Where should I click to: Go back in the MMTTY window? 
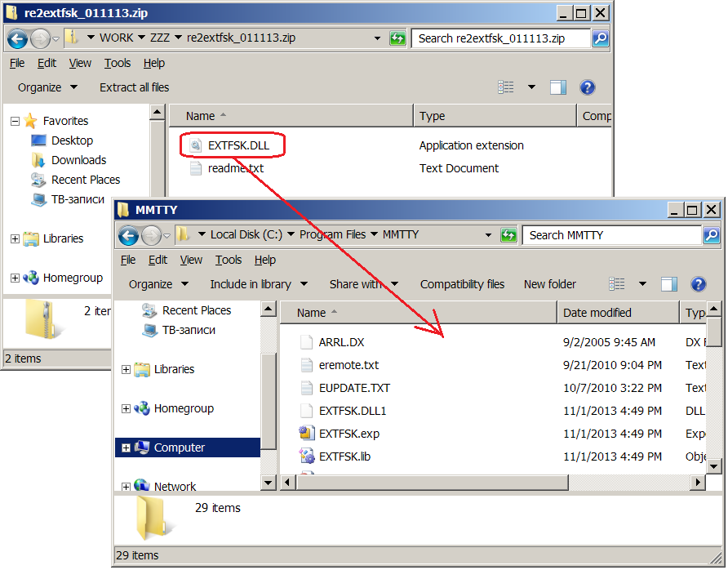(x=129, y=235)
